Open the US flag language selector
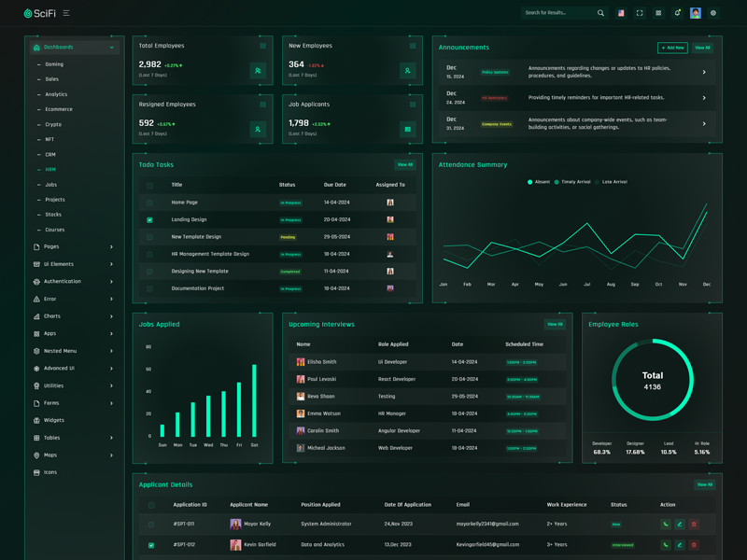Screen dimensions: 747x560 [x=621, y=13]
